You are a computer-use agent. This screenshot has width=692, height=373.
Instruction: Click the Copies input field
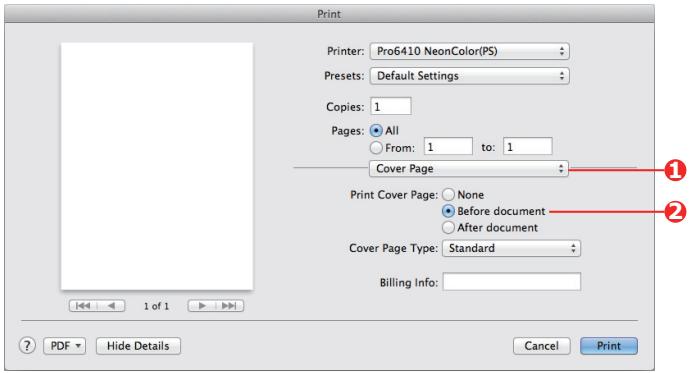[x=391, y=106]
